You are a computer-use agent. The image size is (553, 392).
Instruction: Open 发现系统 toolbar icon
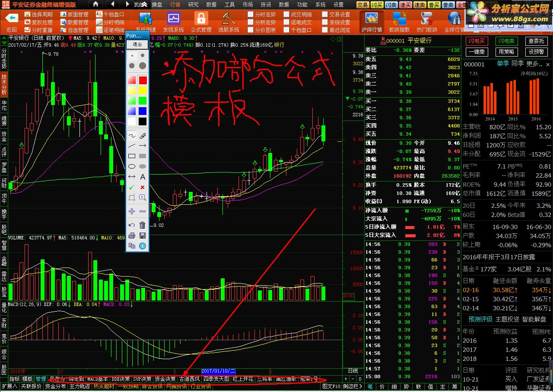pyautogui.click(x=173, y=18)
